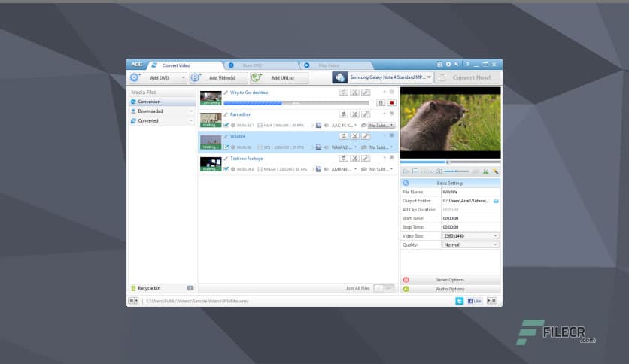Expand the Downloaded list chevron

pyautogui.click(x=191, y=111)
